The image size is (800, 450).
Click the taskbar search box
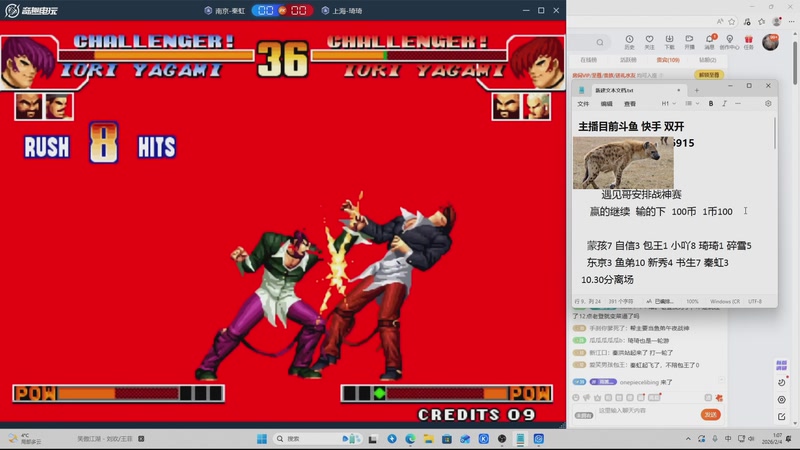tap(316, 439)
